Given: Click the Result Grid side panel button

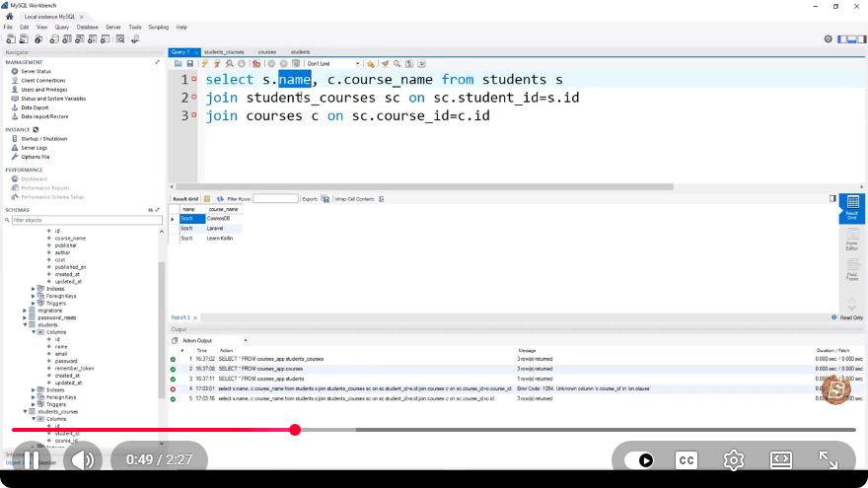Looking at the screenshot, I should coord(852,208).
